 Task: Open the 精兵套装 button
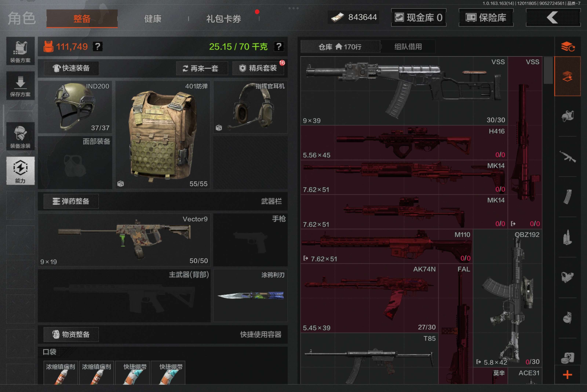point(258,68)
